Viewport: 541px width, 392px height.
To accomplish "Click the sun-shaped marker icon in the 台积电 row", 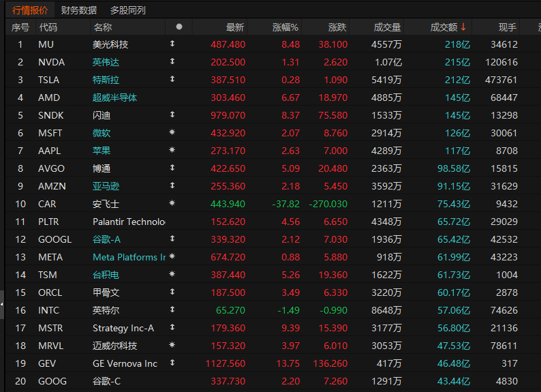I will click(x=172, y=274).
